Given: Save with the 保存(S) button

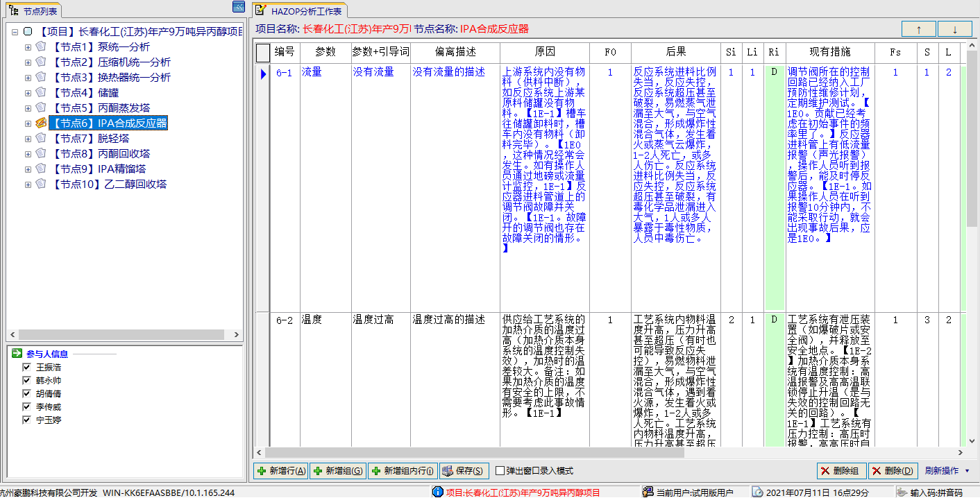Looking at the screenshot, I should 464,471.
